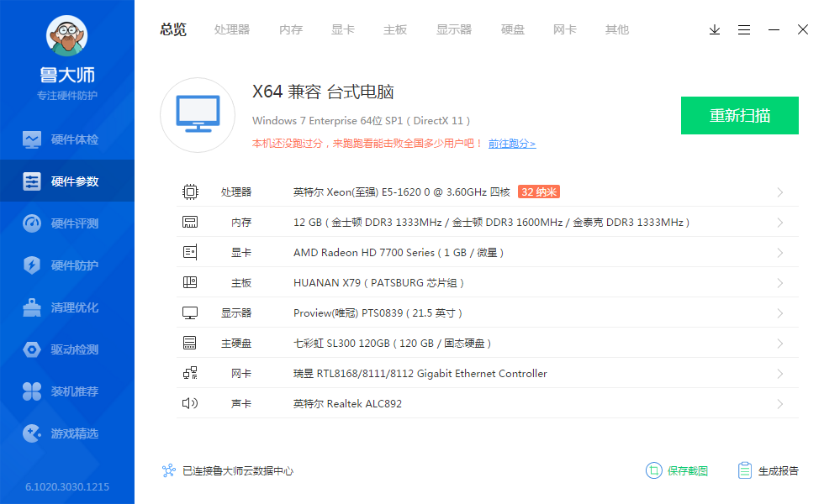Viewport: 824px width, 504px height.
Task: Click the cloud data center status icon
Action: (x=169, y=470)
